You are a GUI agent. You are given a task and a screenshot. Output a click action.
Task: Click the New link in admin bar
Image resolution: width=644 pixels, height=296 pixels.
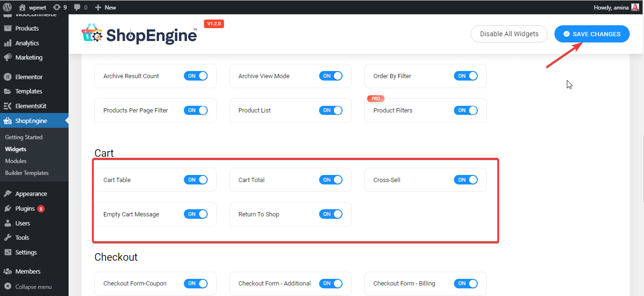(x=111, y=7)
